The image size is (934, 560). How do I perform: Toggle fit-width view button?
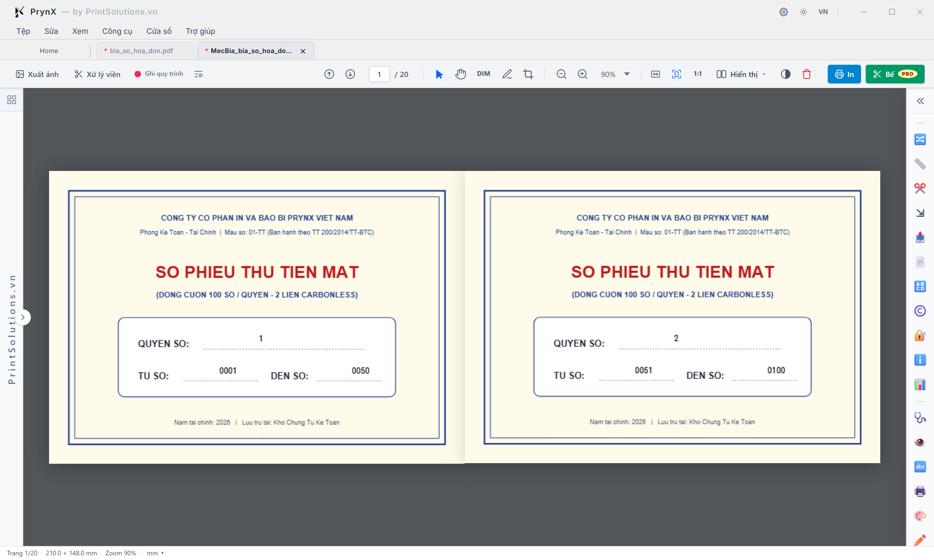click(655, 74)
